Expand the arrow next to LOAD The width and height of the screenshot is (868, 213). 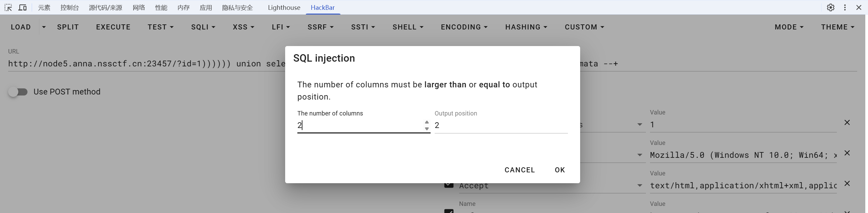click(x=44, y=27)
